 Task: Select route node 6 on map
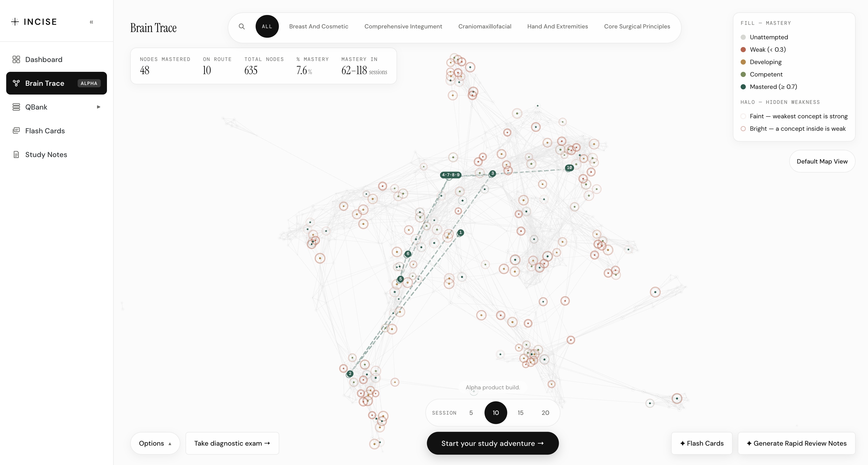pyautogui.click(x=408, y=254)
